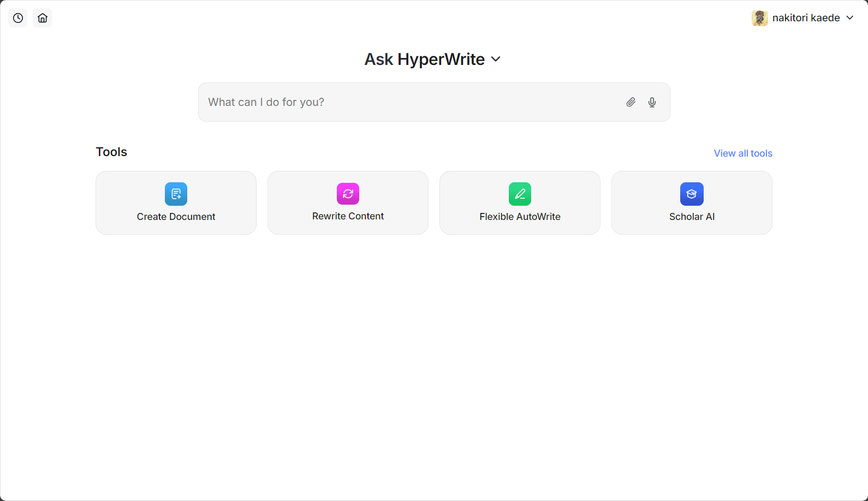Click the blue Scholar AI icon
The width and height of the screenshot is (868, 501).
(x=692, y=194)
